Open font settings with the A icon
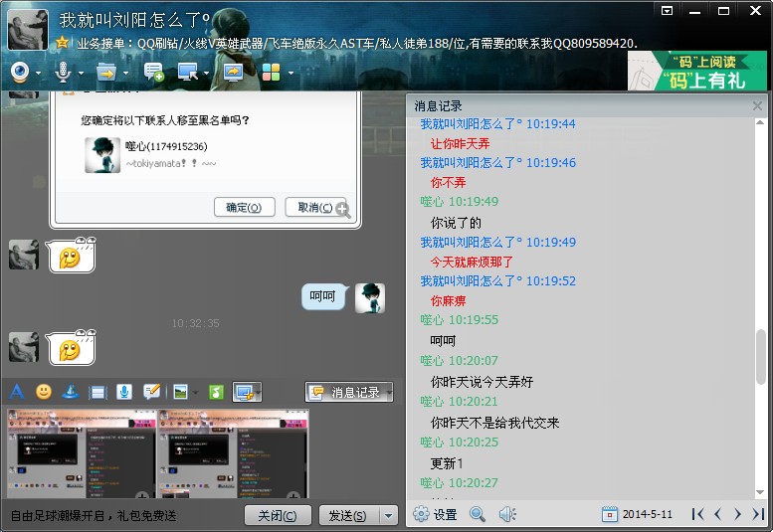 click(x=17, y=392)
